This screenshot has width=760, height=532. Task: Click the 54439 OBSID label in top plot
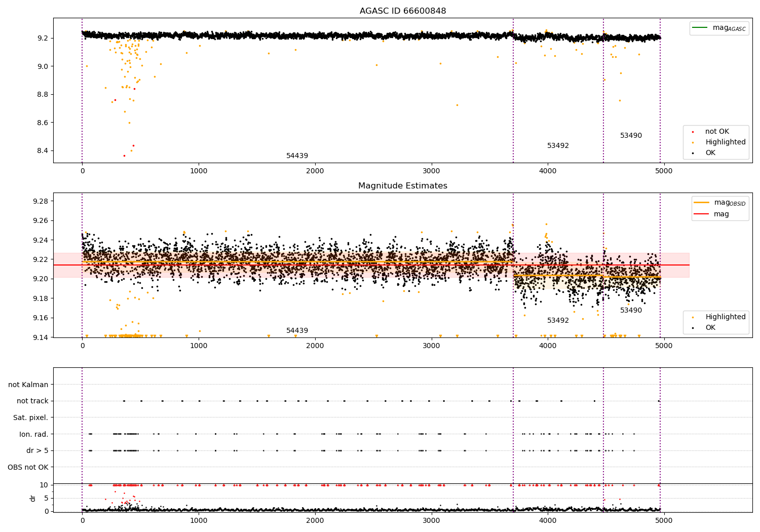[x=297, y=156]
